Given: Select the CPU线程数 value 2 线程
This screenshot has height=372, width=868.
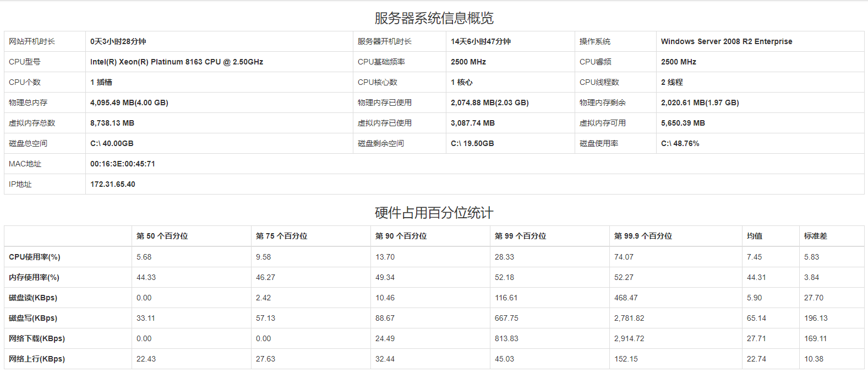Looking at the screenshot, I should pos(672,82).
